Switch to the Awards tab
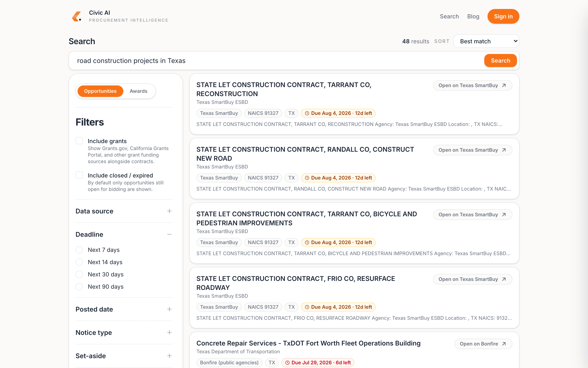The height and width of the screenshot is (368, 588). point(138,91)
